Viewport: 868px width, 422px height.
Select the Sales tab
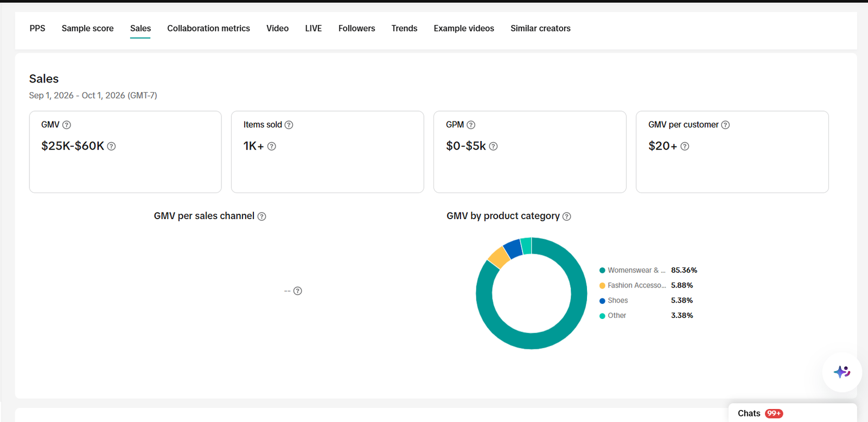tap(141, 28)
